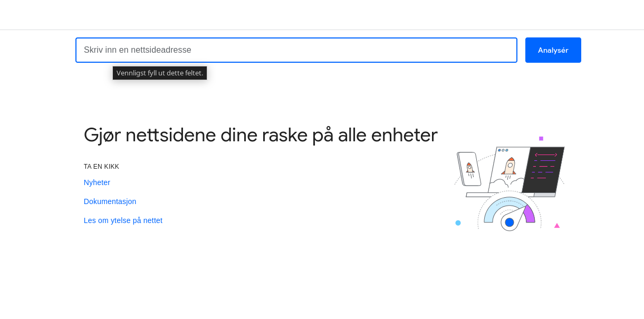Click the 'Gjør nettsidene dine raske' heading
Screen dimensions: 644x319
[x=261, y=135]
